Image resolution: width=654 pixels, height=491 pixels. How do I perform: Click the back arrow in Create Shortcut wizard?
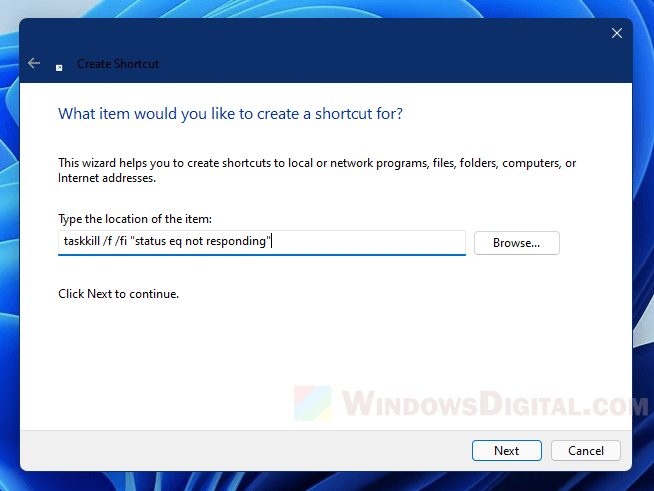[34, 63]
